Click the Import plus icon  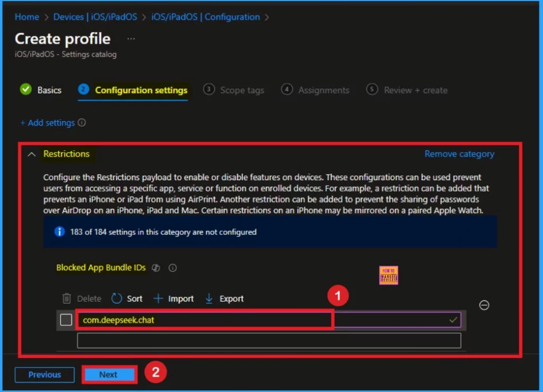(158, 298)
